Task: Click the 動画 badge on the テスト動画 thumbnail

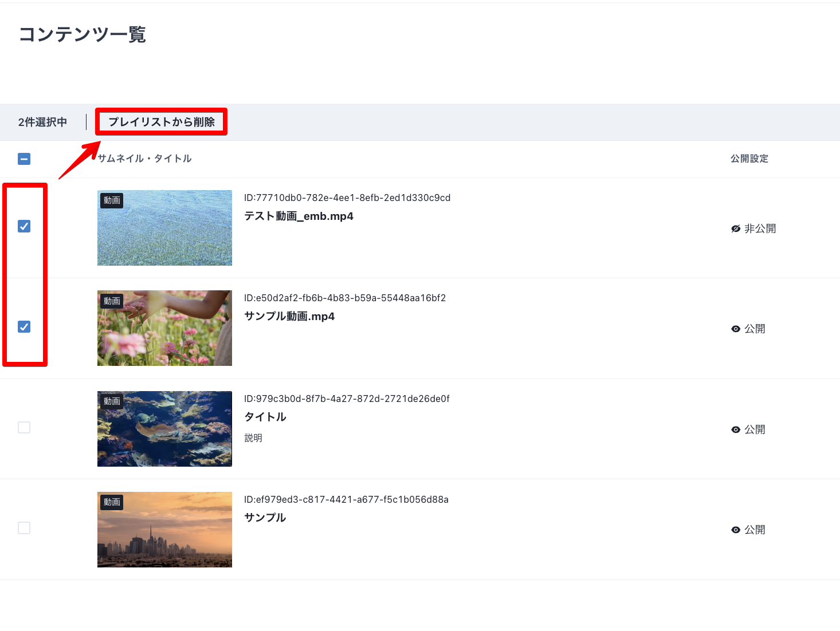Action: (x=111, y=200)
